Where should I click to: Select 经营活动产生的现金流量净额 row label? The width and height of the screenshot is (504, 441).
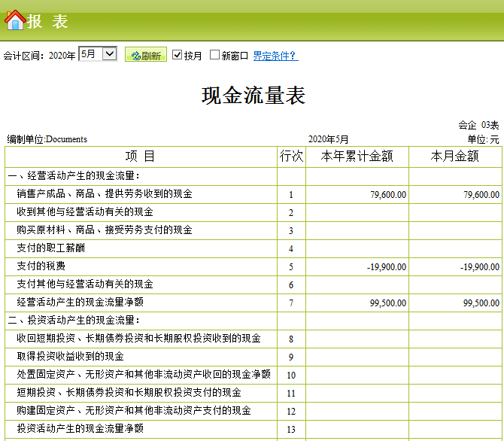tap(80, 303)
